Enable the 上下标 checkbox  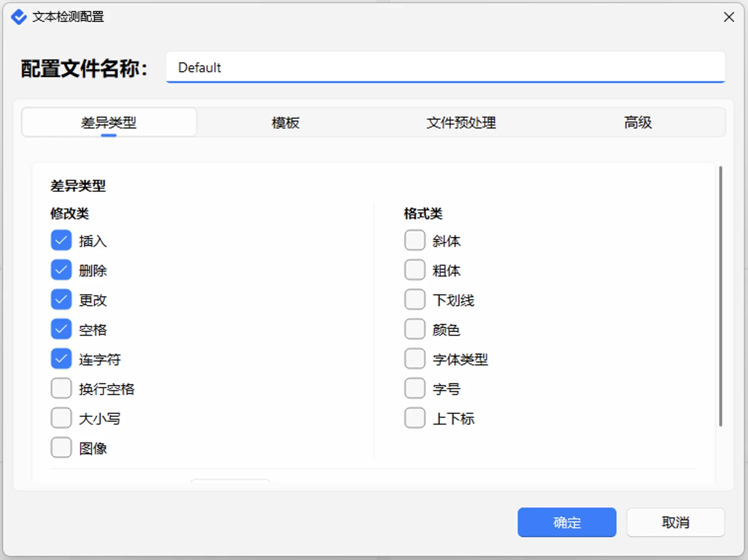point(415,418)
